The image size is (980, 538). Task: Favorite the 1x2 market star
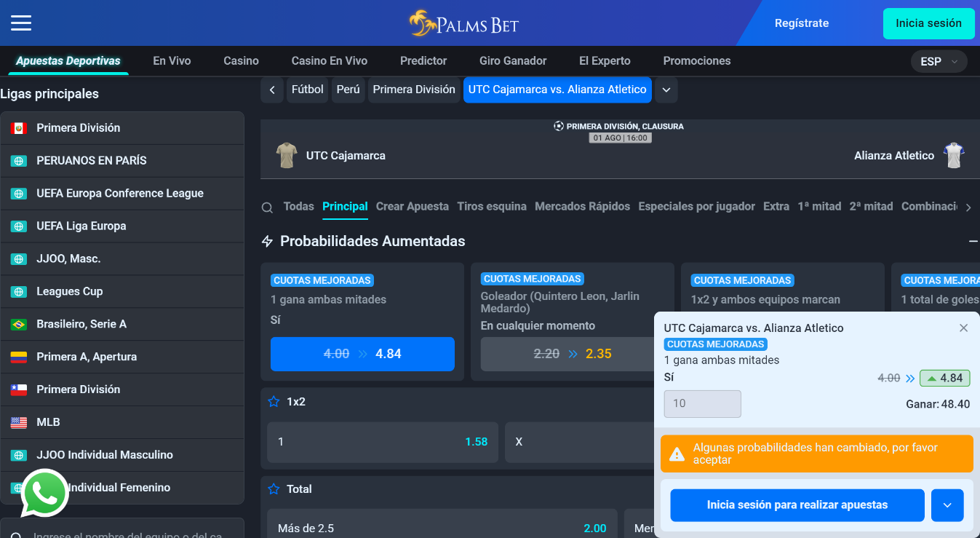(274, 401)
